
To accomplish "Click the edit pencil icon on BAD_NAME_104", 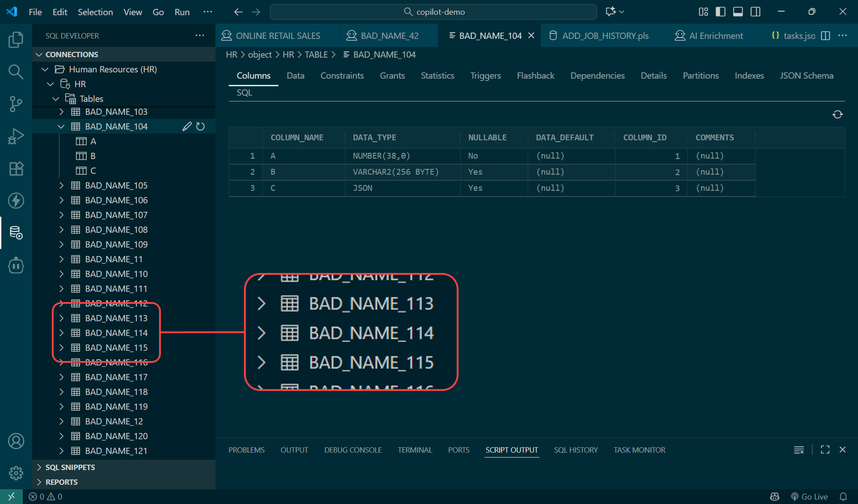I will point(187,126).
